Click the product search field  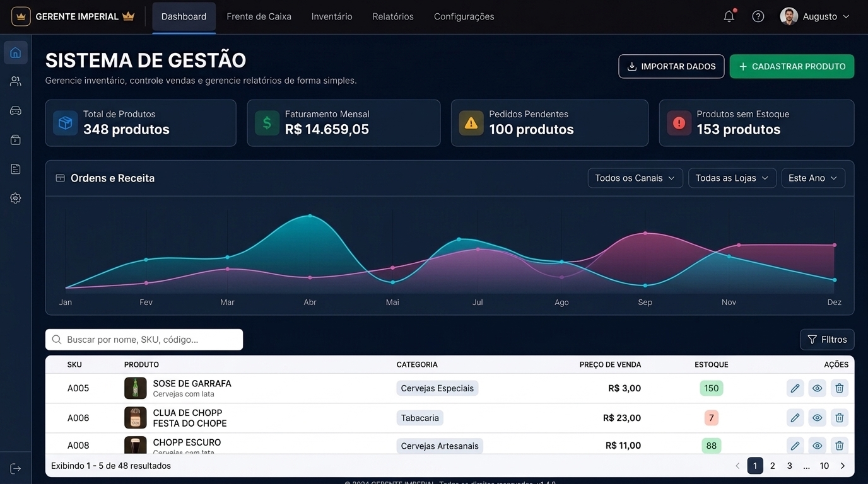144,340
